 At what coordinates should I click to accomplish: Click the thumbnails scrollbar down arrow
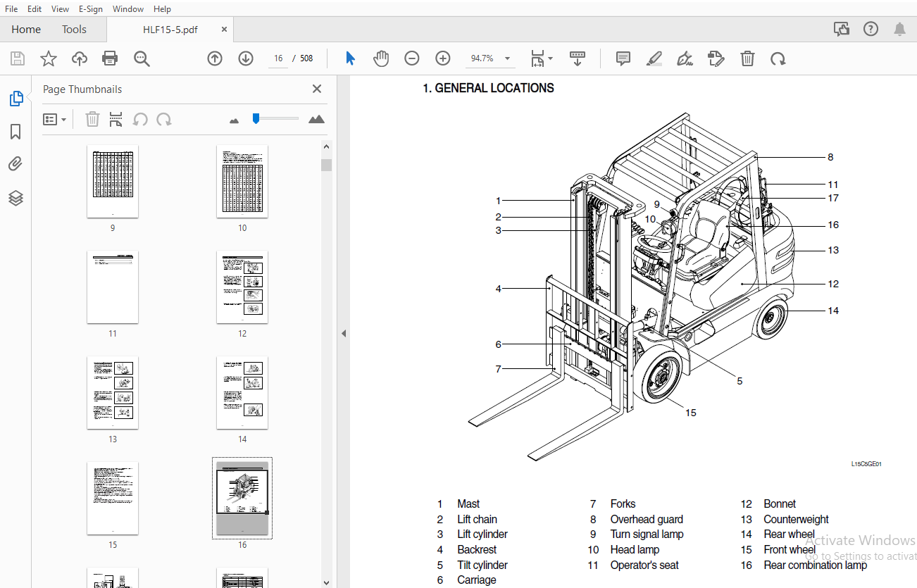(326, 582)
